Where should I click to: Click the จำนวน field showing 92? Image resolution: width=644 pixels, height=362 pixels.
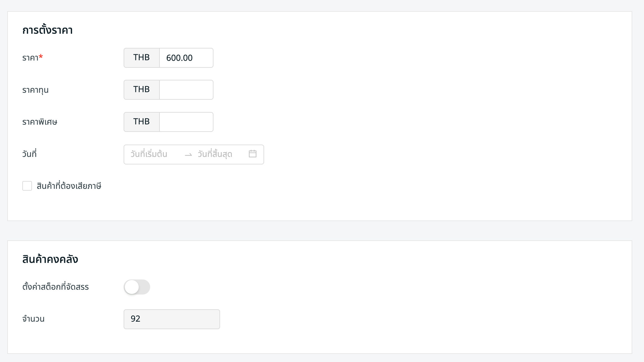[x=172, y=319]
